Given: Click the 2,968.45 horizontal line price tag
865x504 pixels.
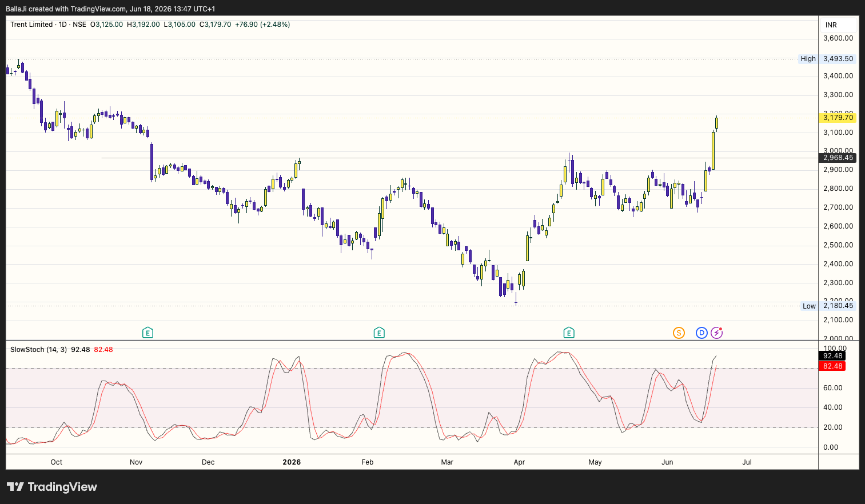Looking at the screenshot, I should pos(838,158).
